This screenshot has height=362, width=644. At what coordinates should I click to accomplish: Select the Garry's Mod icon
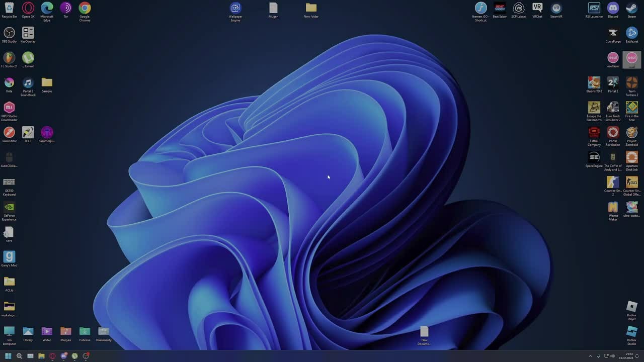click(9, 259)
